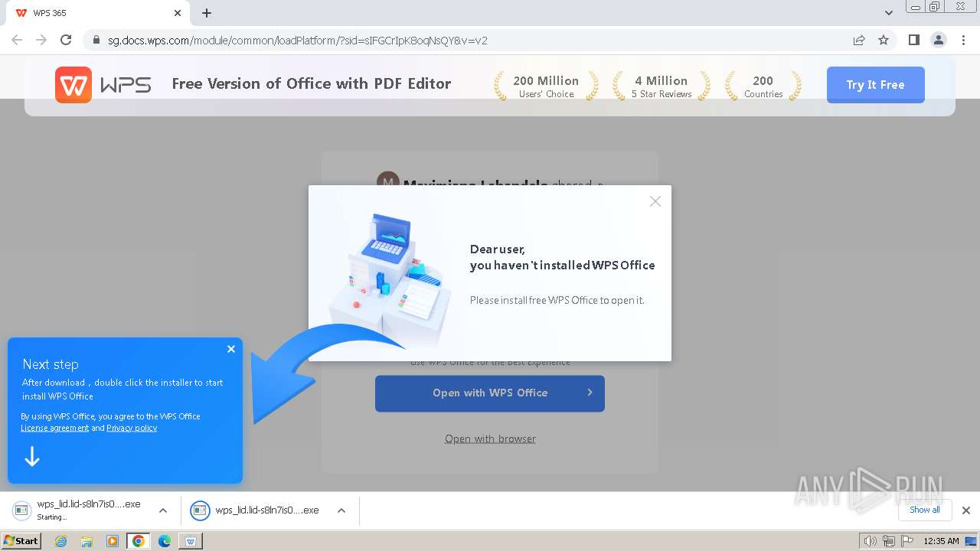The image size is (980, 551).
Task: Click the volume speaker tray icon
Action: click(870, 541)
